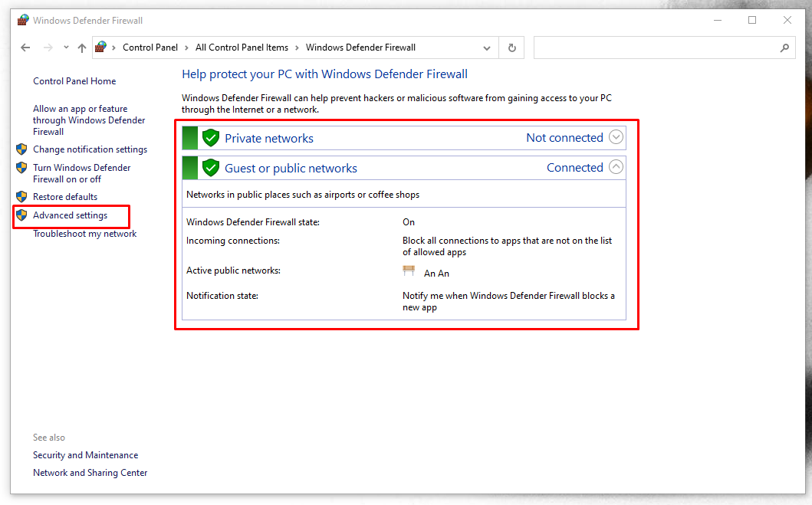Collapse the Guest or public networks chevron
The height and width of the screenshot is (505, 812).
(616, 167)
